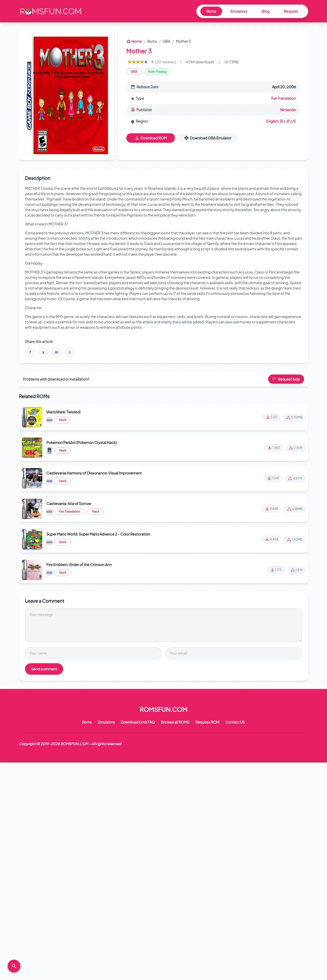This screenshot has height=980, width=327.
Task: Click the fourth share icon with lines
Action: tap(70, 352)
